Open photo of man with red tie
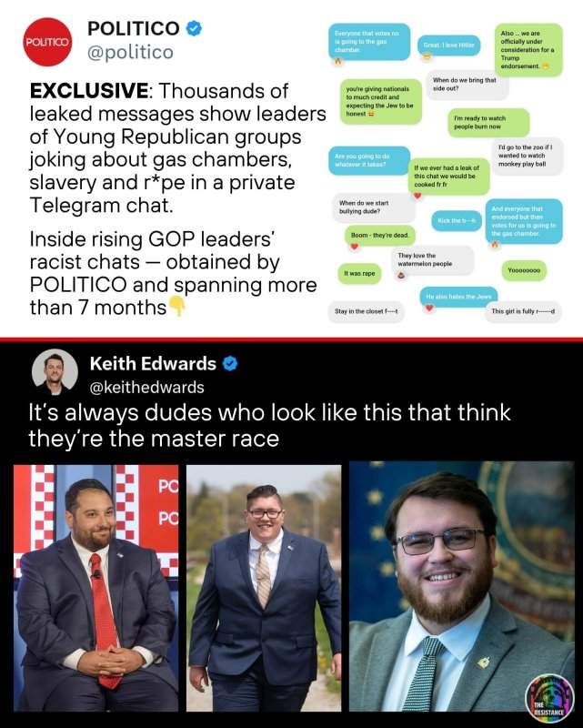Viewport: 583px width, 728px height. click(x=96, y=588)
